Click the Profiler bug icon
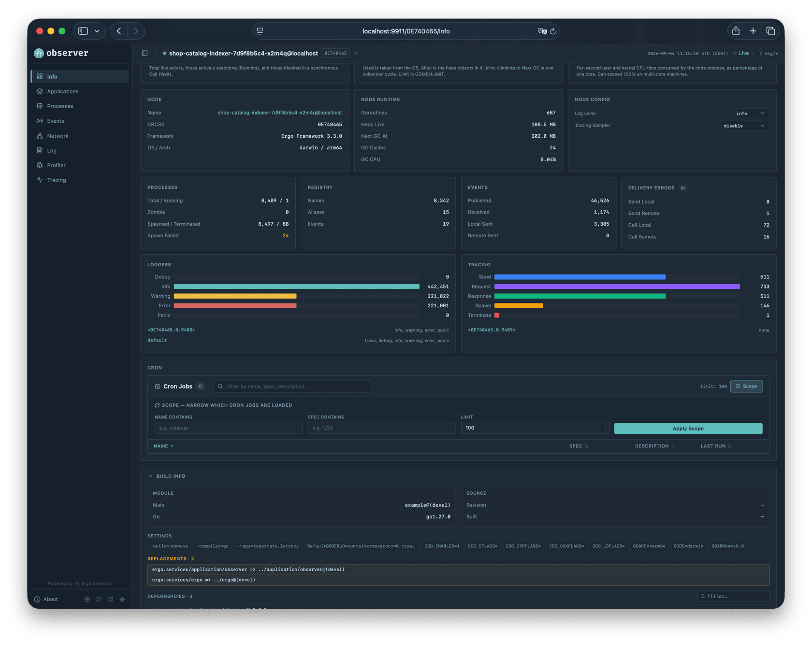The image size is (812, 645). pyautogui.click(x=40, y=165)
